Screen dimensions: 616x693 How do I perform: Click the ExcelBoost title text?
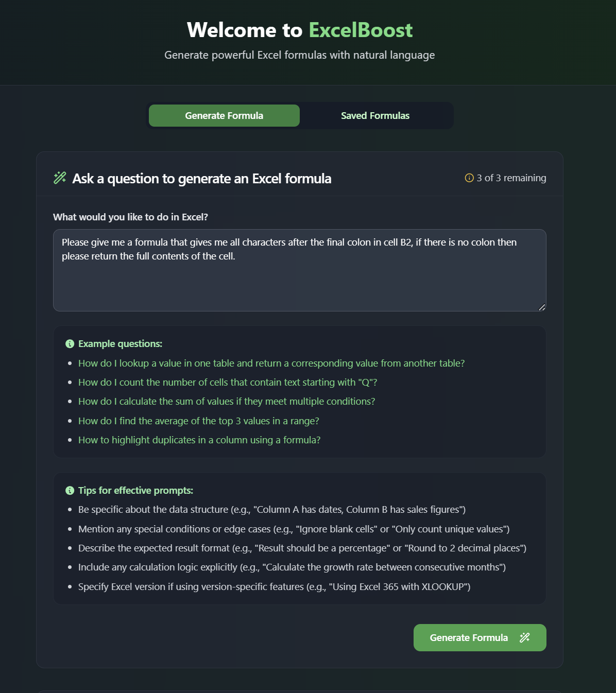coord(361,30)
